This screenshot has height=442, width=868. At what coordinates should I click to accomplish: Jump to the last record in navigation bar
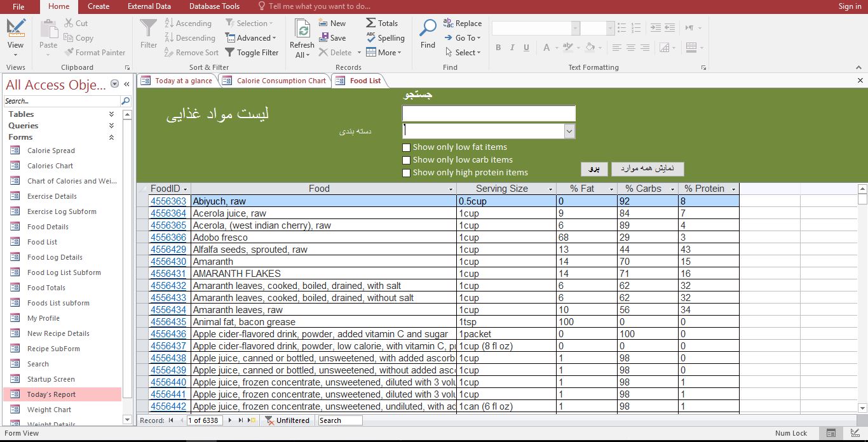pyautogui.click(x=240, y=420)
